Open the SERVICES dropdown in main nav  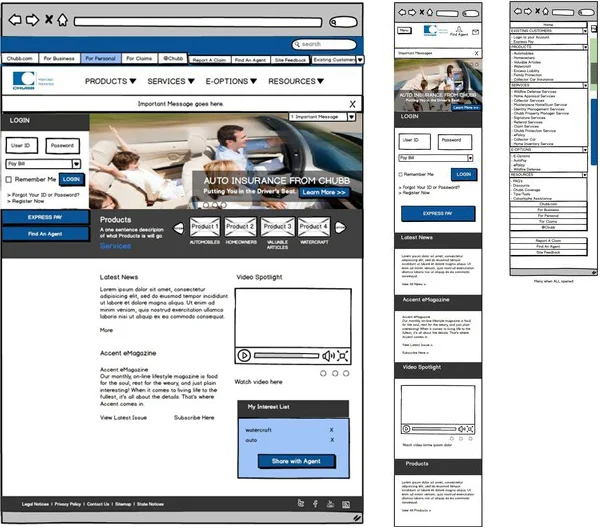[x=171, y=81]
